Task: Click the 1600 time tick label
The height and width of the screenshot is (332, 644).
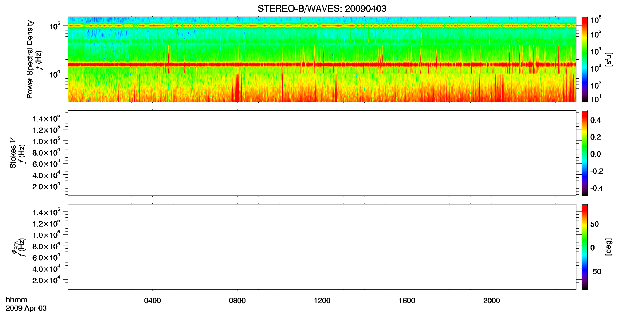Action: (x=407, y=301)
